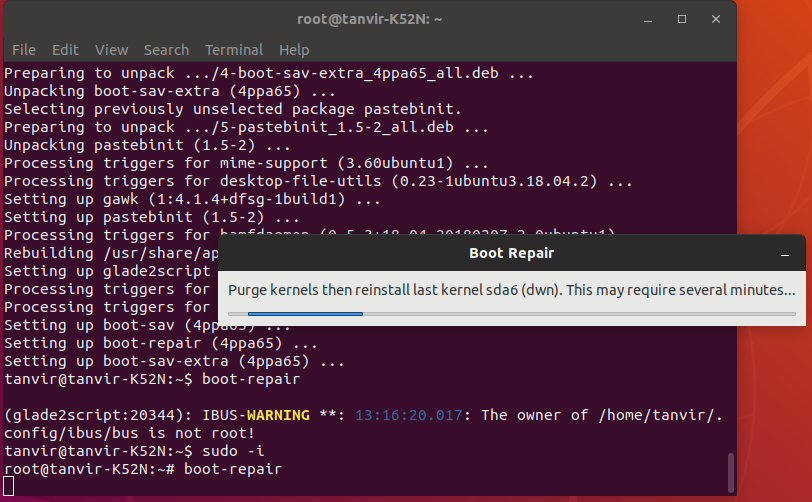Click 'Setting up gawk' line
This screenshot has height=502, width=812.
(192, 199)
